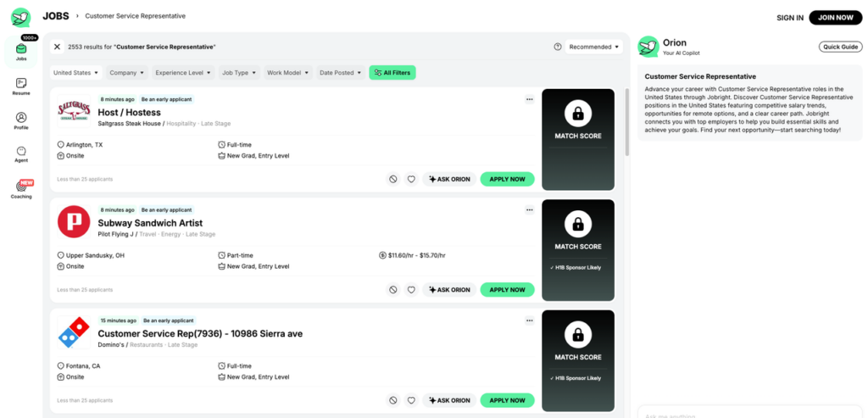
Task: Click SIGN IN at top right
Action: tap(790, 18)
